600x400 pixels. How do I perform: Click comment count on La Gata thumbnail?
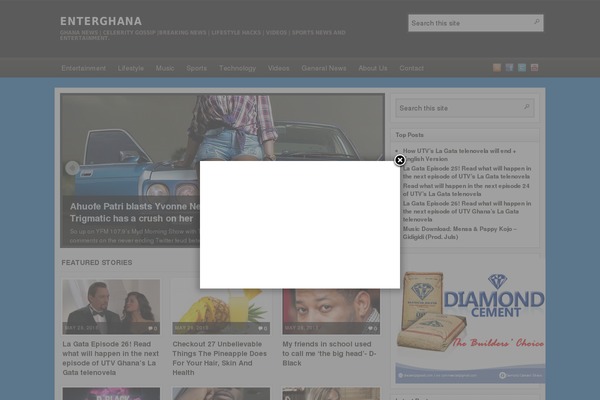pyautogui.click(x=153, y=328)
